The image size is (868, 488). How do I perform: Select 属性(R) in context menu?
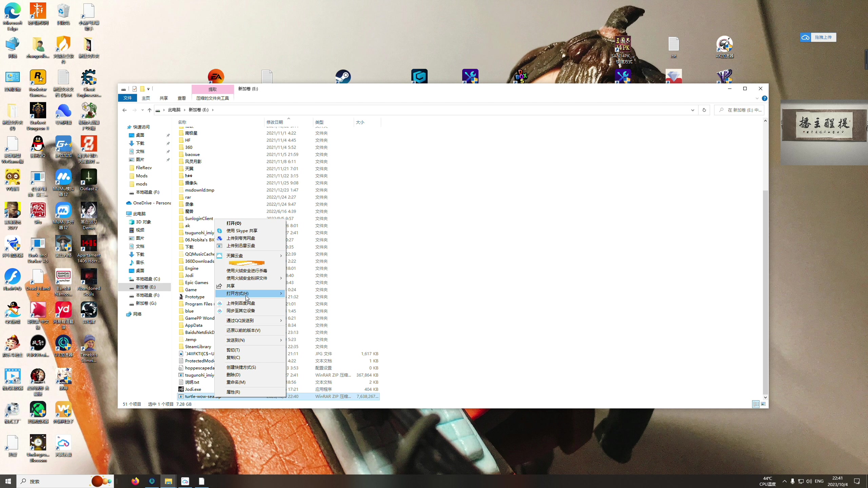coord(233,392)
